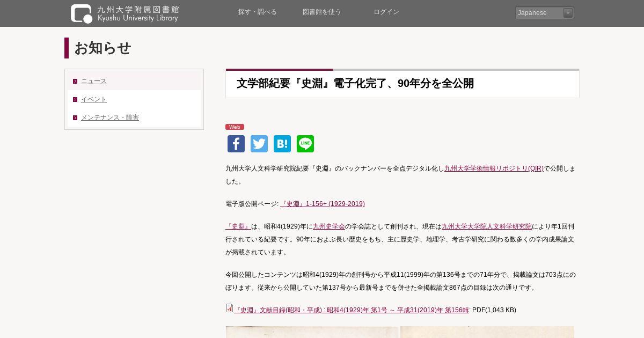Click the bullet icon beside メンテナンス・障害
Image resolution: width=644 pixels, height=338 pixels.
[75, 118]
